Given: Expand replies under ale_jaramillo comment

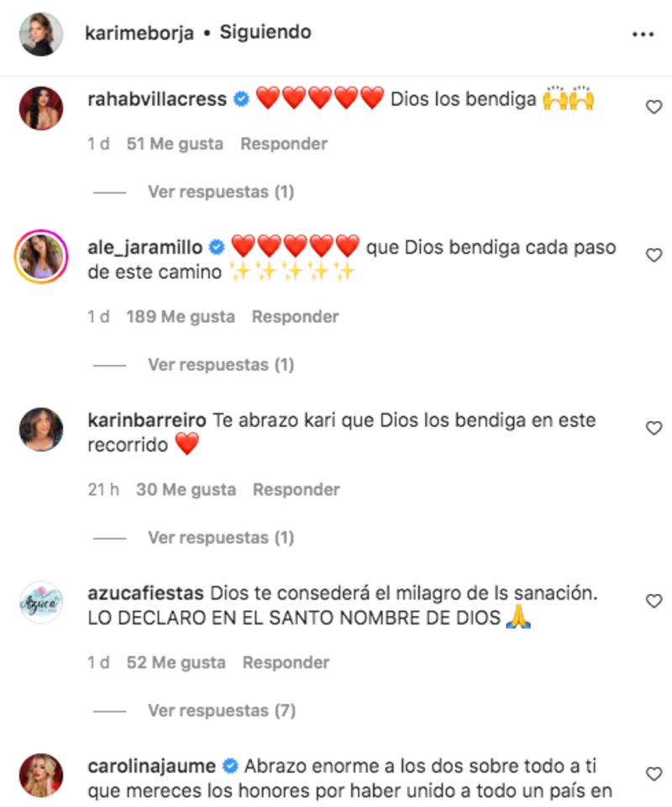Looking at the screenshot, I should click(x=221, y=365).
